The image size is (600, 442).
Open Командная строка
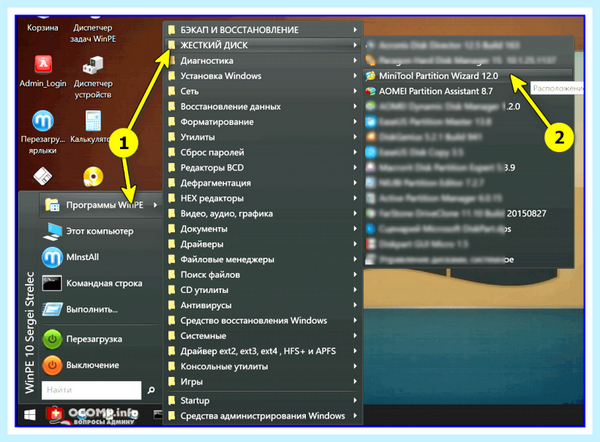coord(101,283)
